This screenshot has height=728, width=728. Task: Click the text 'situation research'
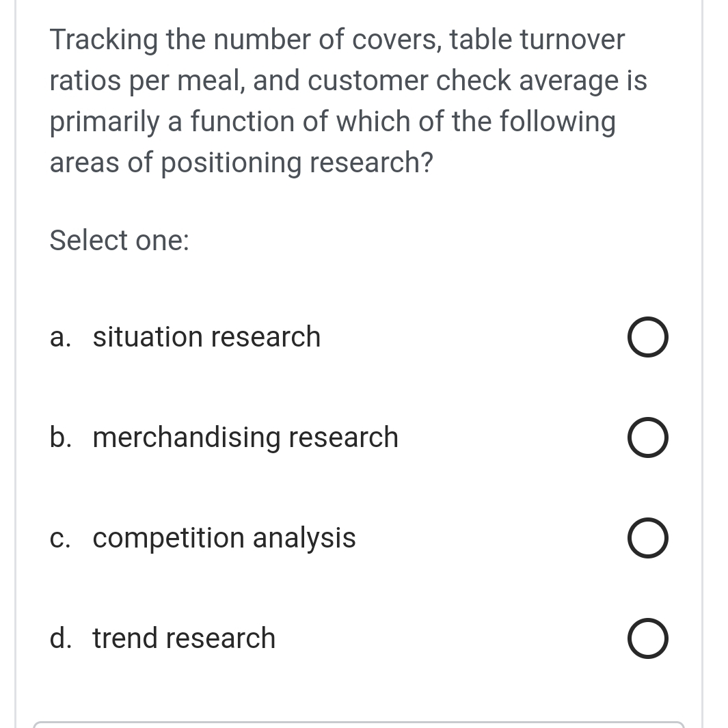(x=206, y=336)
